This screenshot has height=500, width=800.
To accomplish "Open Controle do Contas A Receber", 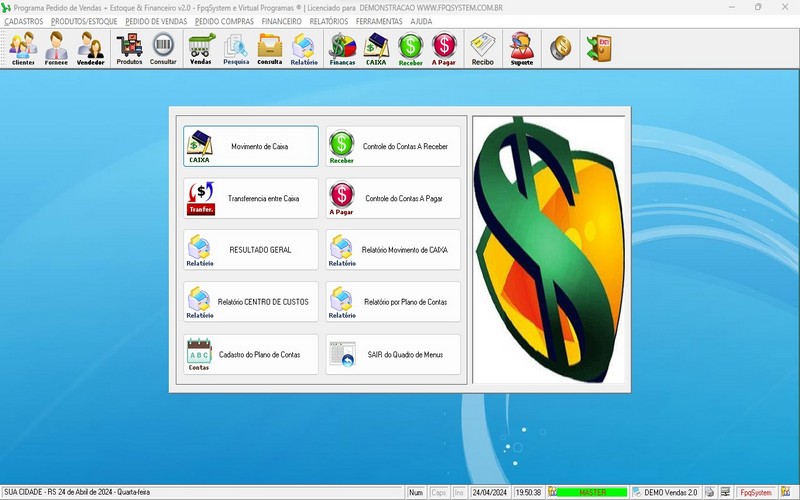I will pos(394,146).
